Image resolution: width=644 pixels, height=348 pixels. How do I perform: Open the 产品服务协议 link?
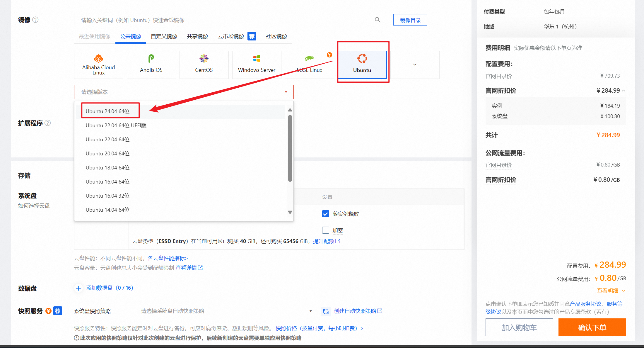[x=585, y=304]
